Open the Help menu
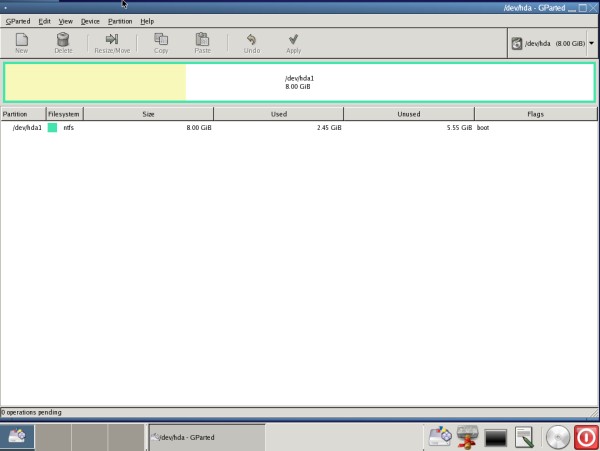This screenshot has height=451, width=600. click(x=147, y=21)
